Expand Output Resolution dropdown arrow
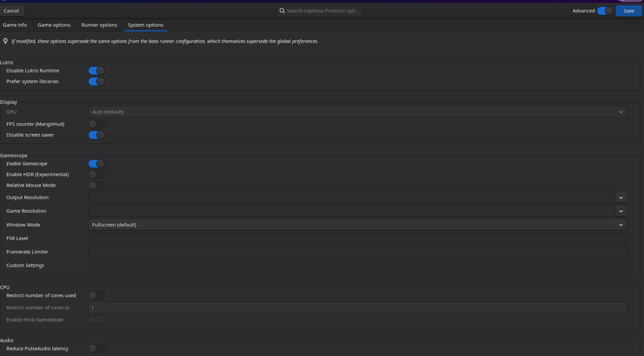The image size is (644, 356). pyautogui.click(x=621, y=197)
